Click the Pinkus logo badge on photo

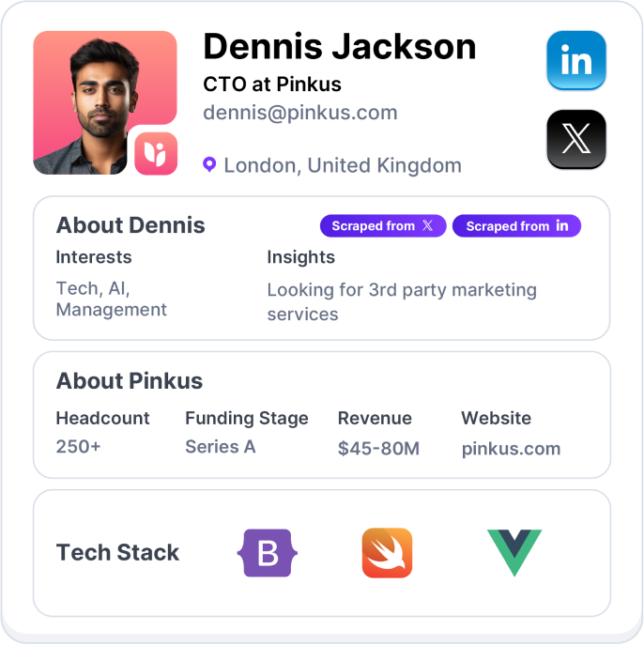[x=155, y=153]
